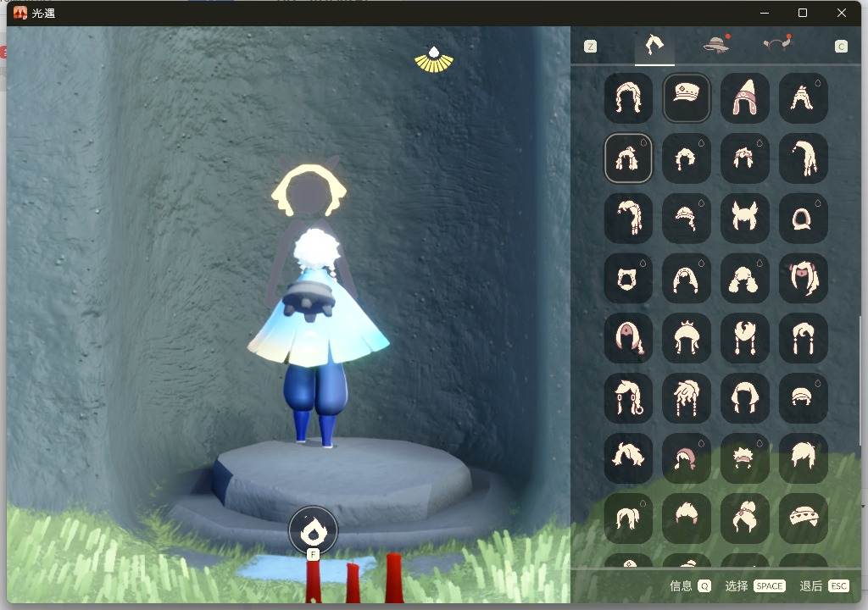Tap the flame F action button

pyautogui.click(x=313, y=531)
